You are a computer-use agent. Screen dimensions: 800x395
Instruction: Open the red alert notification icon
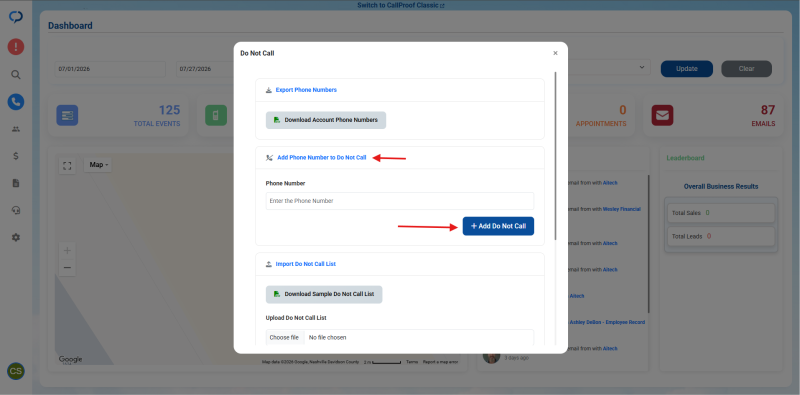[x=16, y=47]
